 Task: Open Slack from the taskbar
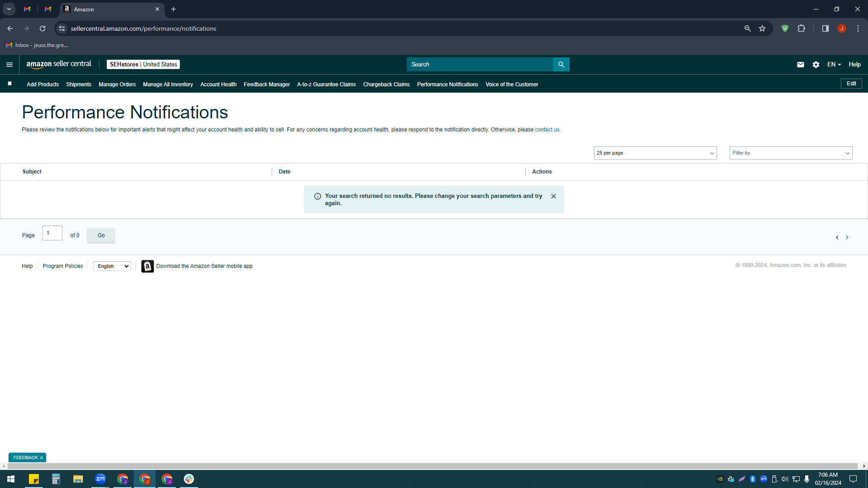[x=189, y=479]
